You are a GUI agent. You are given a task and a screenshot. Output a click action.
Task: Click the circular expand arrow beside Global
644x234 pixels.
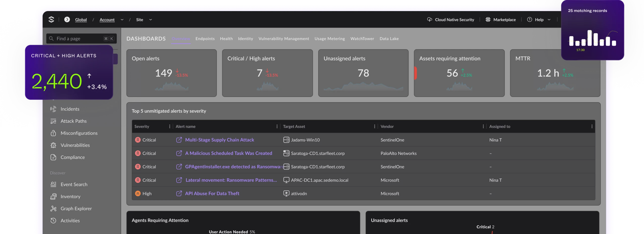coord(67,20)
